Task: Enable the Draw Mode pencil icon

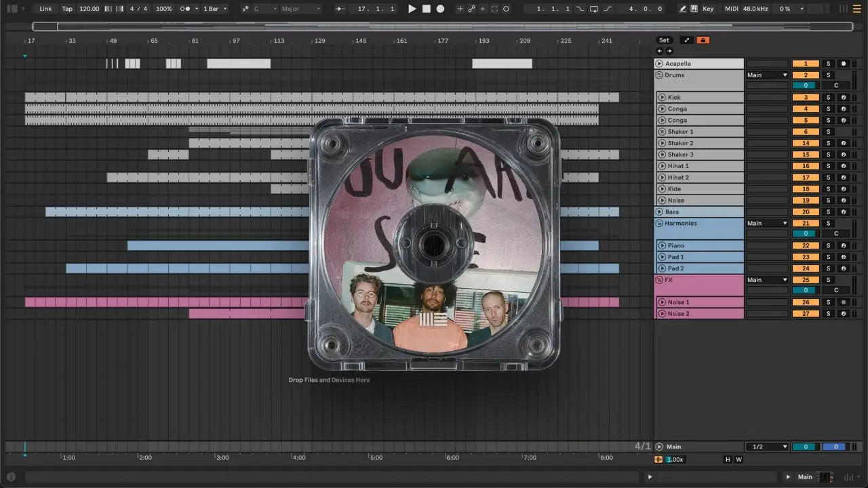Action: (x=683, y=9)
